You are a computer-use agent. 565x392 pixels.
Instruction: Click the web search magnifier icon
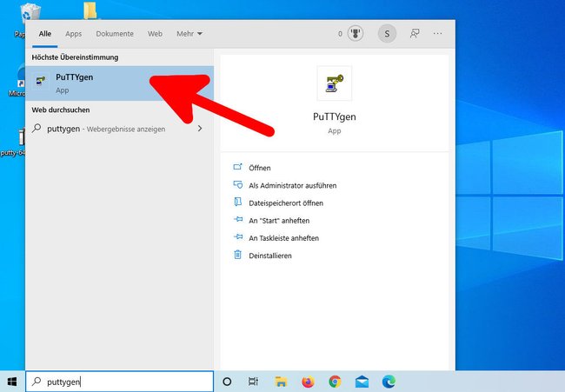tap(37, 129)
